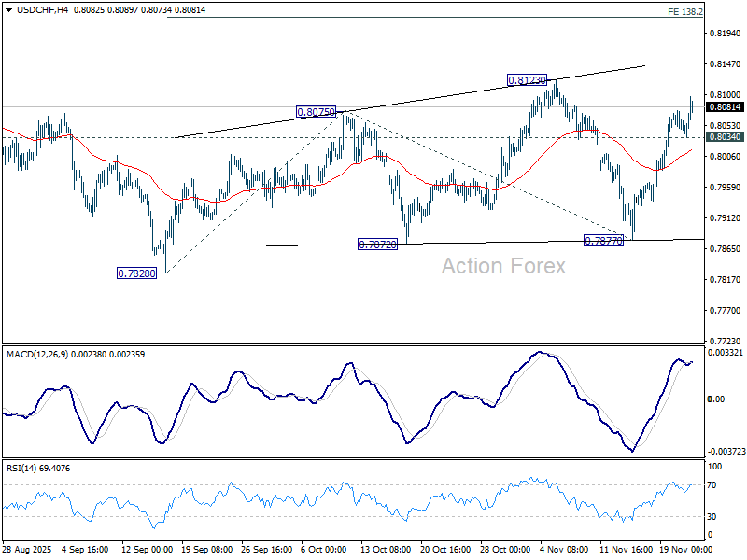Screen dimensions: 747x560
Task: Click the Action Forex watermark
Action: 503,266
